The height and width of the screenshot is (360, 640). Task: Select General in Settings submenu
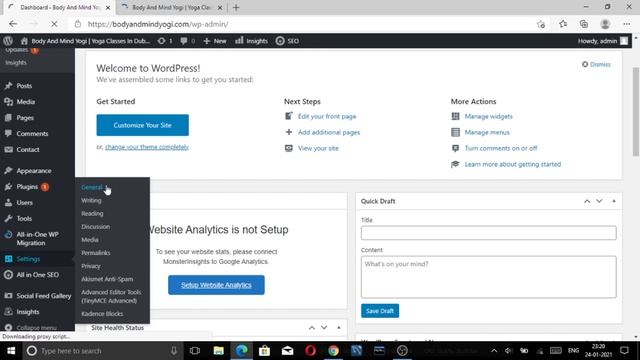[x=91, y=187]
